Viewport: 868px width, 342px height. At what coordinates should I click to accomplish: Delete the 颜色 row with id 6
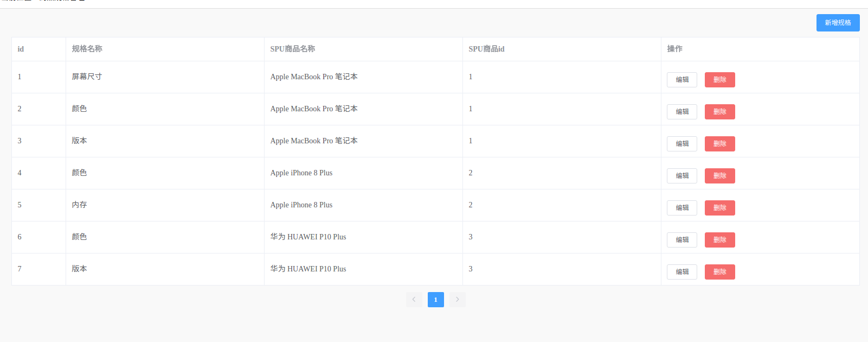point(720,240)
